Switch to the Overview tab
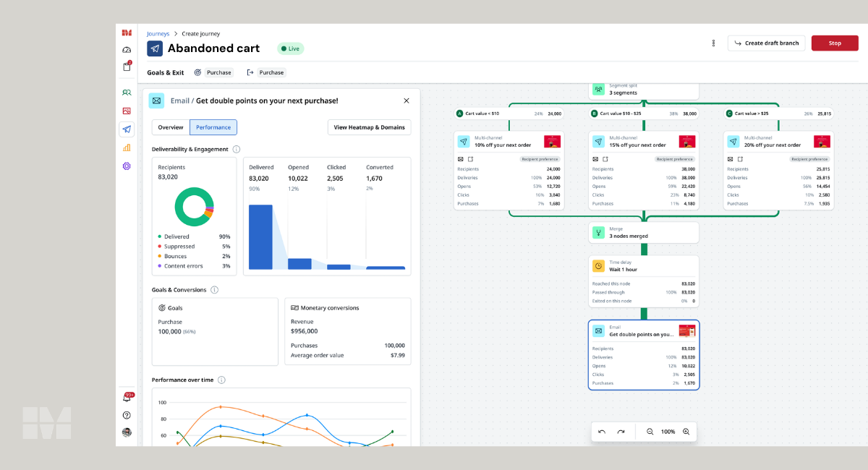Screen dimensions: 868x470 click(171, 127)
